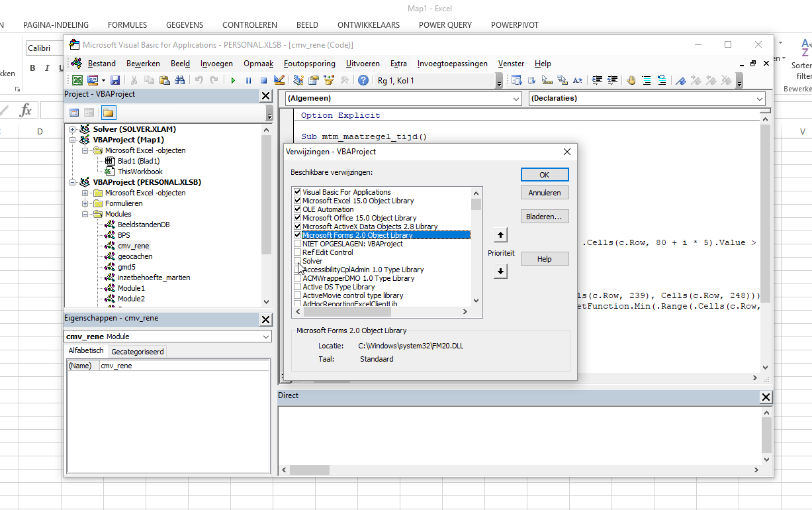Image resolution: width=812 pixels, height=510 pixels.
Task: Click the blue Help question mark icon
Action: 363,80
